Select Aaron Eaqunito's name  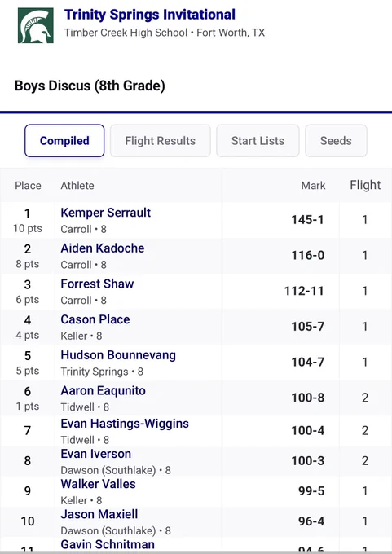click(103, 391)
